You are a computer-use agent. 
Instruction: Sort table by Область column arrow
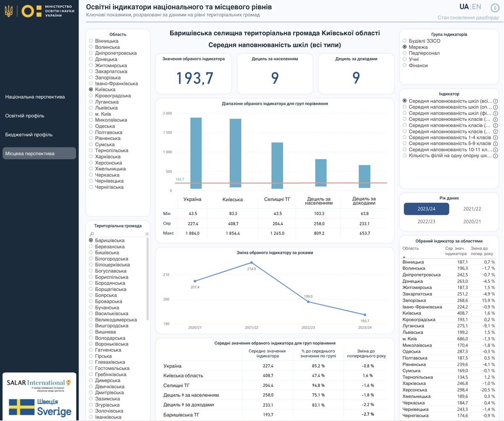(x=404, y=256)
